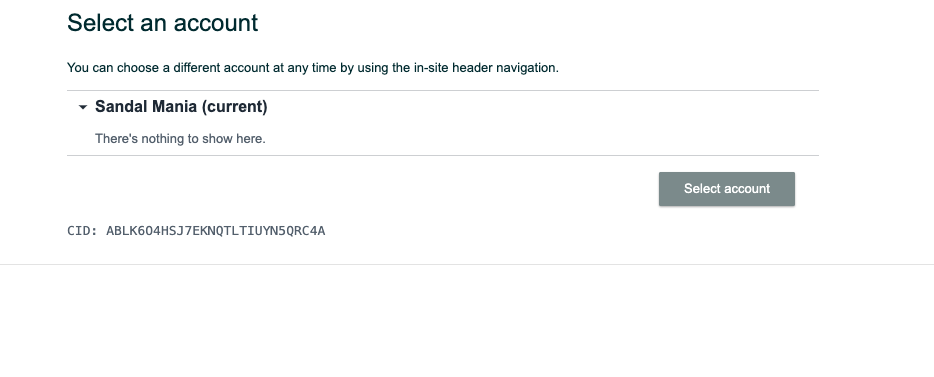Screen dimensions: 934x377
Task: Click the word "navigation" ending the description
Action: 527,68
